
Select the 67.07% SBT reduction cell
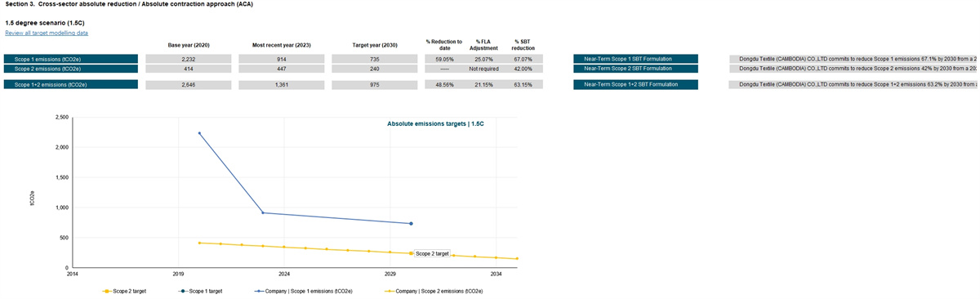click(x=523, y=59)
